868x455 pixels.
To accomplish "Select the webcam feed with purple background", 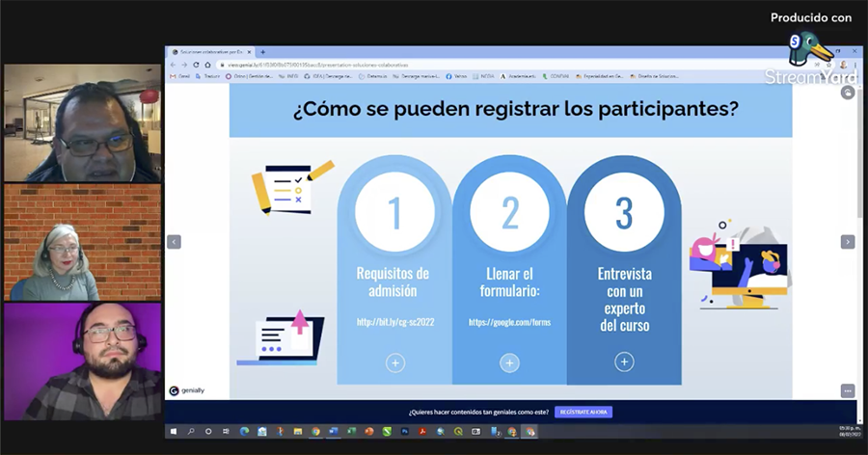I will tap(83, 361).
